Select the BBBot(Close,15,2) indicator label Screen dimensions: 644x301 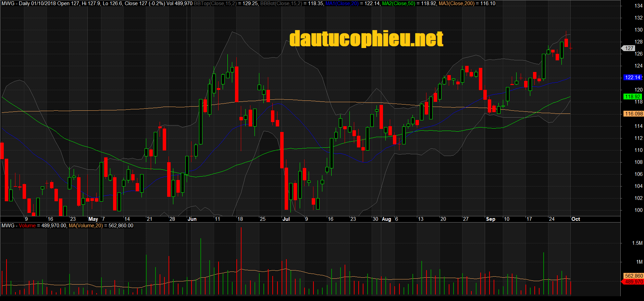(281, 3)
